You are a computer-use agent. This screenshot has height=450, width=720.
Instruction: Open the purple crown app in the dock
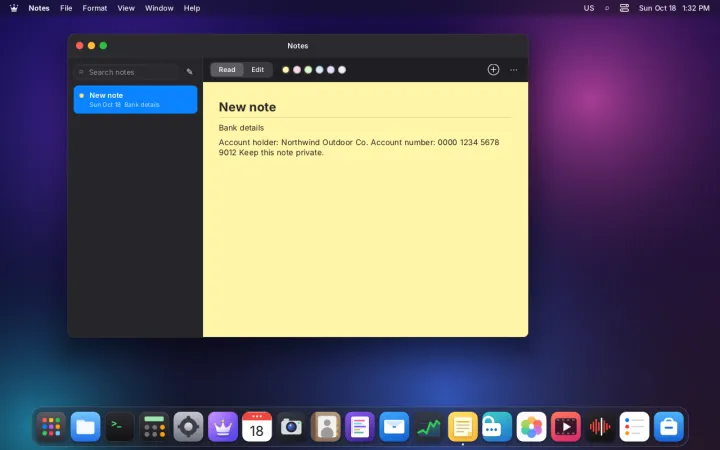pyautogui.click(x=223, y=427)
